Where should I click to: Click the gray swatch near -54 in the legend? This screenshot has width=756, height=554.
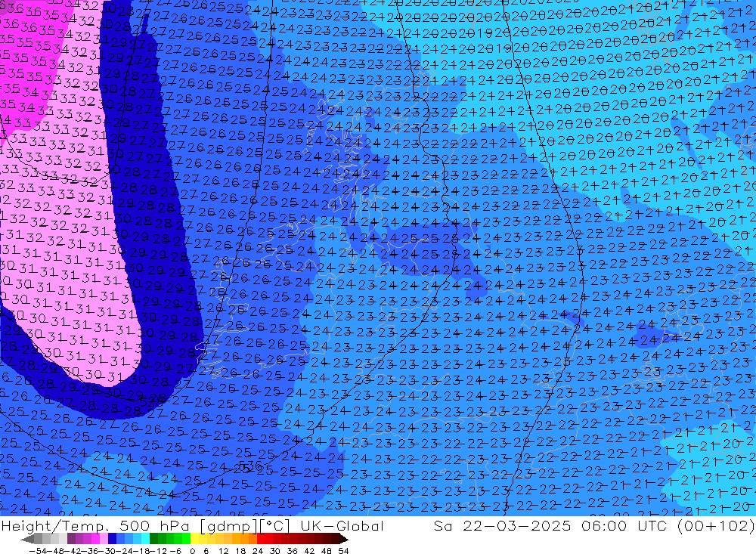click(x=38, y=539)
